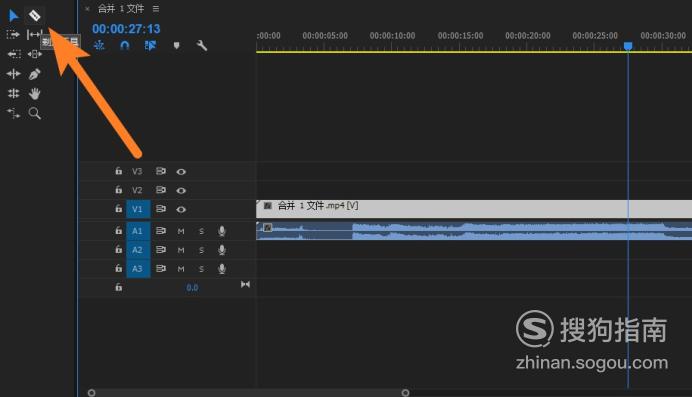Click the playhead timecode 00:00:27:13

(x=126, y=29)
